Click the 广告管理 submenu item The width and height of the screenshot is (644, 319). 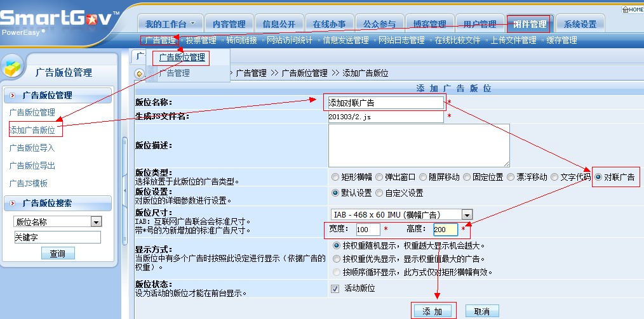click(x=161, y=41)
